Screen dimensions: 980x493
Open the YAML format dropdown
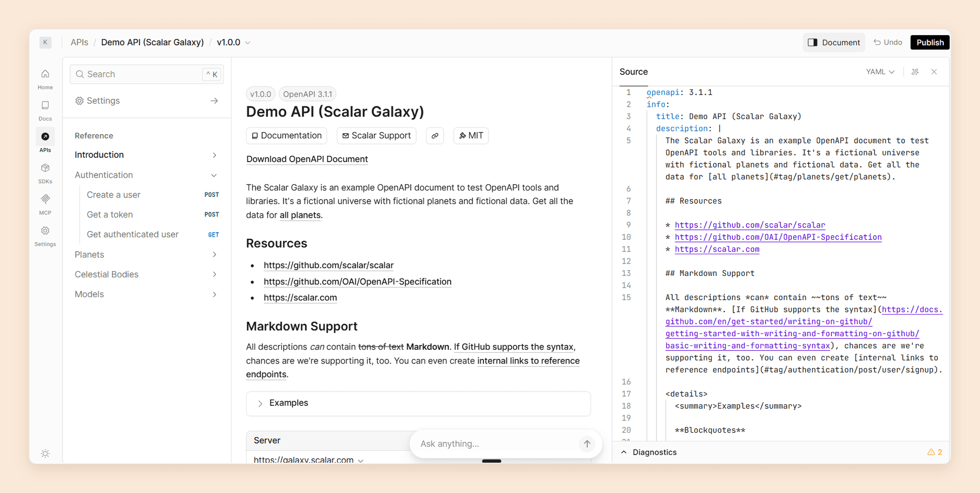[880, 72]
